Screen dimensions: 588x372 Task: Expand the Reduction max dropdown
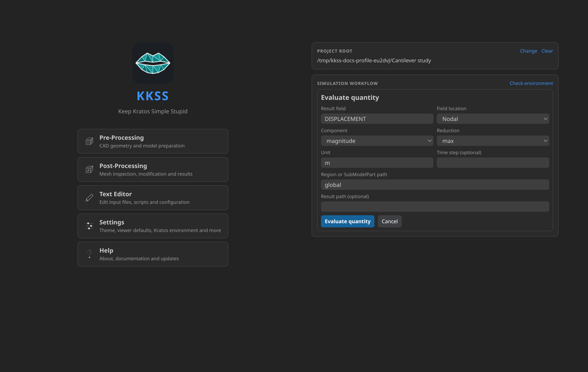pyautogui.click(x=493, y=141)
